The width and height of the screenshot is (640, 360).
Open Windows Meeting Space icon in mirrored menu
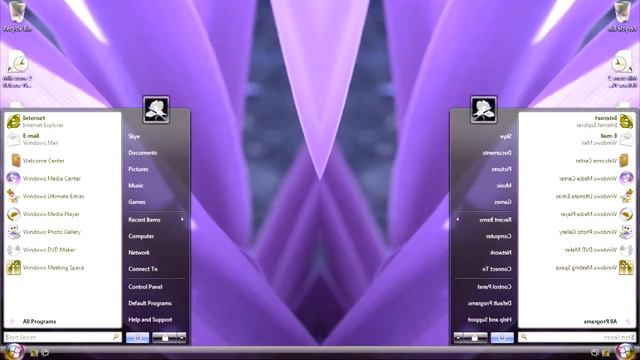coord(626,268)
